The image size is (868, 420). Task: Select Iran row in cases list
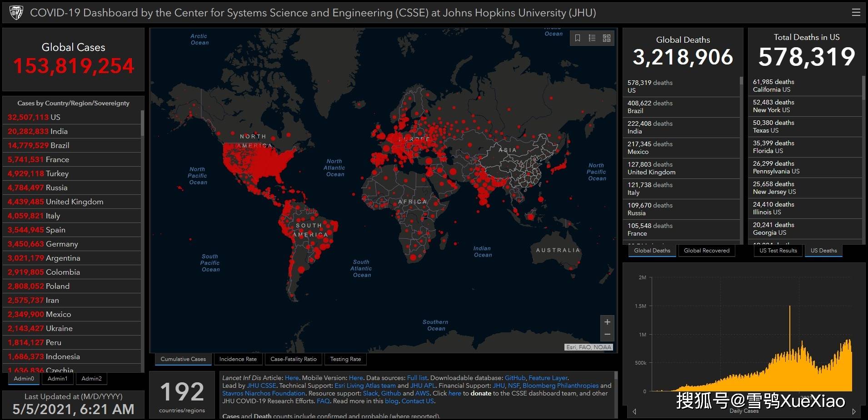click(72, 300)
